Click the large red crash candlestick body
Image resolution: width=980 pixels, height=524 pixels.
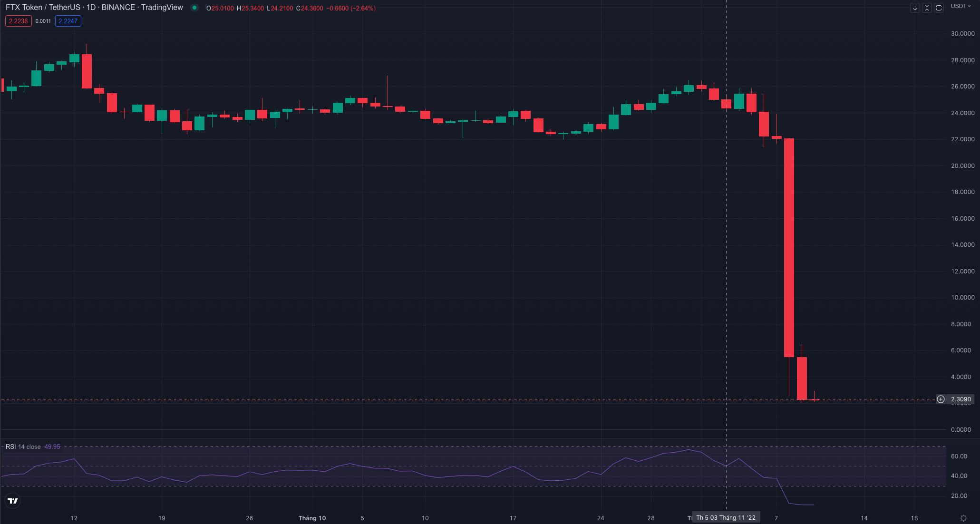pyautogui.click(x=789, y=247)
